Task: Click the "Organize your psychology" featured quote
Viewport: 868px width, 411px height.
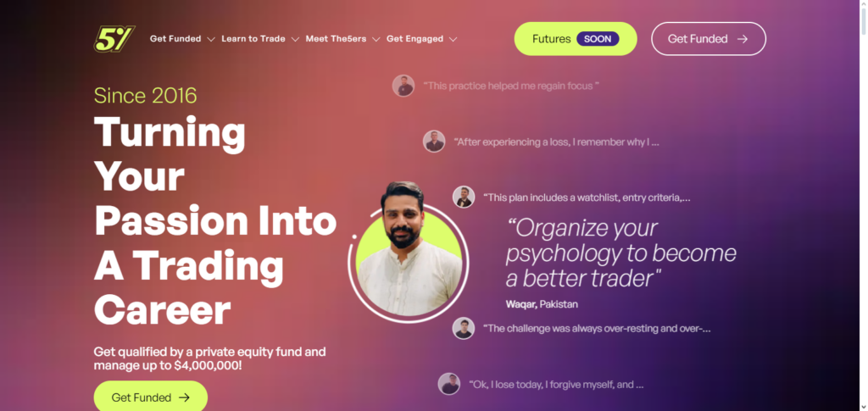Action: (620, 253)
